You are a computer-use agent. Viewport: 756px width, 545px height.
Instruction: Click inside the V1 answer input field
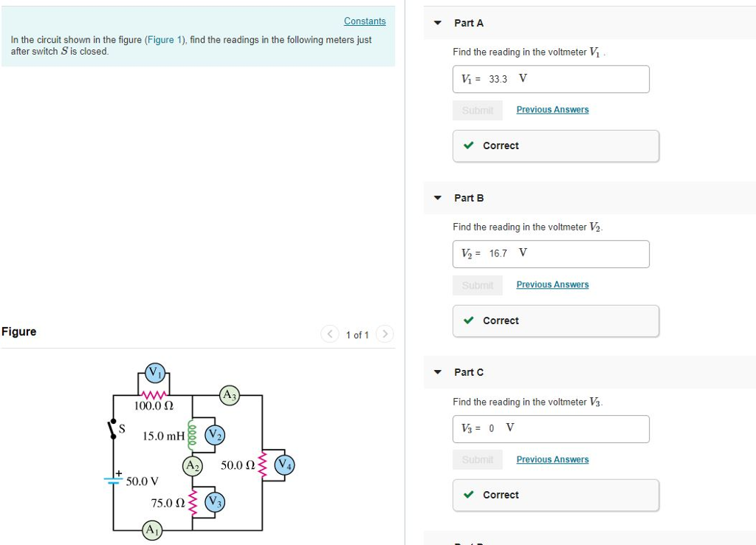[551, 78]
